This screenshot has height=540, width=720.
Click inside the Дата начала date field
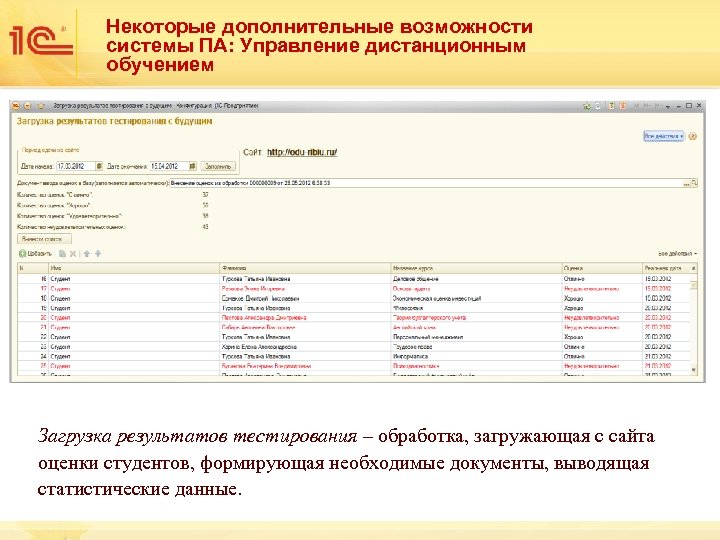pos(76,166)
